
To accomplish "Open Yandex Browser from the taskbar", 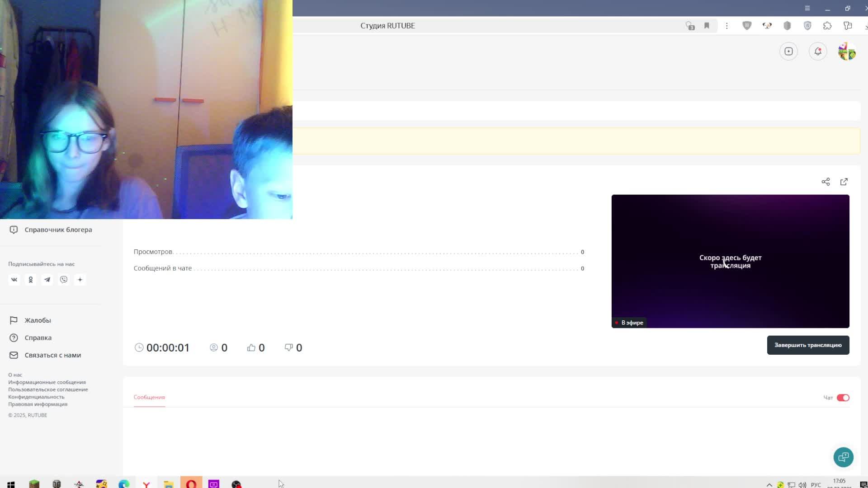I will pyautogui.click(x=146, y=484).
